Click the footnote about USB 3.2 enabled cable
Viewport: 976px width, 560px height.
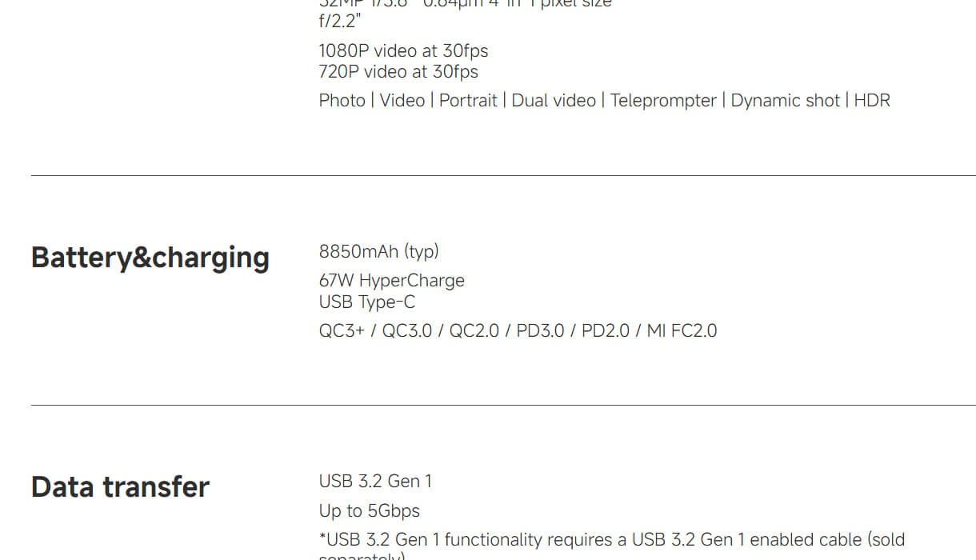point(611,540)
